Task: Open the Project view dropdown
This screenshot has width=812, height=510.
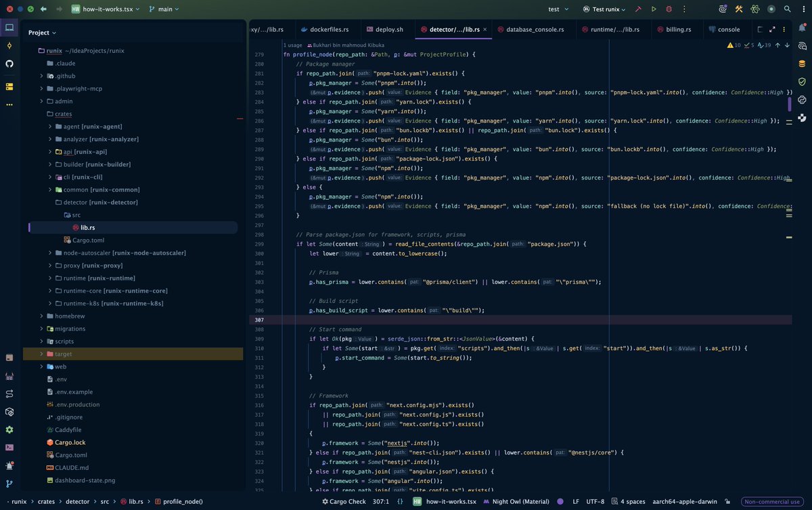Action: point(43,33)
